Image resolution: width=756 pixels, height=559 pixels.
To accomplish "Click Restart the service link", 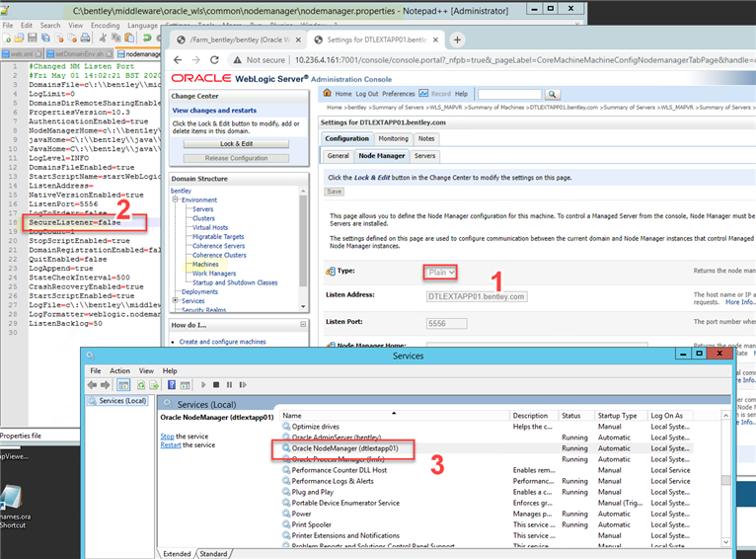I will pyautogui.click(x=171, y=445).
